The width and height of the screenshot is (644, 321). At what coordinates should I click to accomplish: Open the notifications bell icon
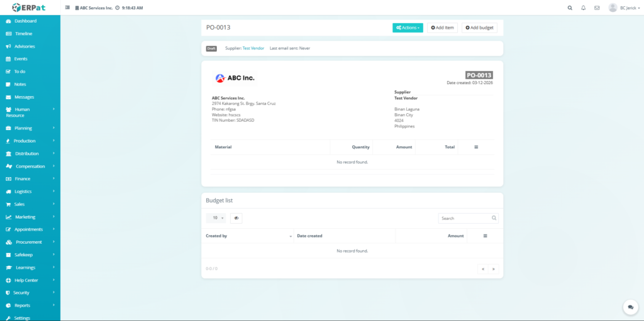[x=583, y=8]
